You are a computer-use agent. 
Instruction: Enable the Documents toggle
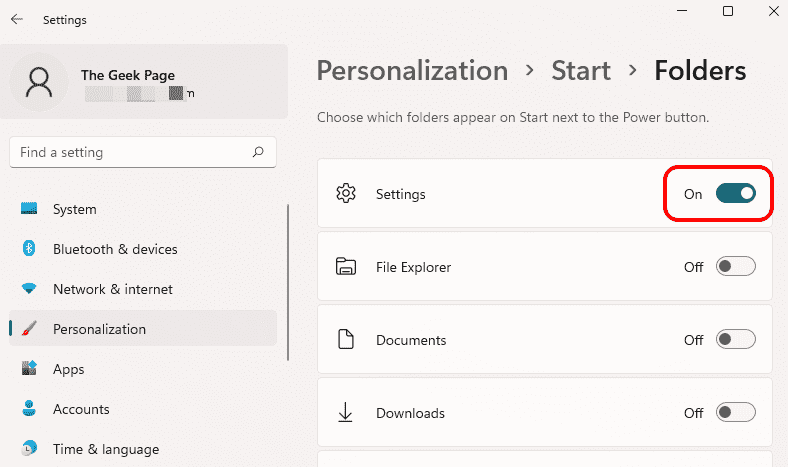coord(736,339)
